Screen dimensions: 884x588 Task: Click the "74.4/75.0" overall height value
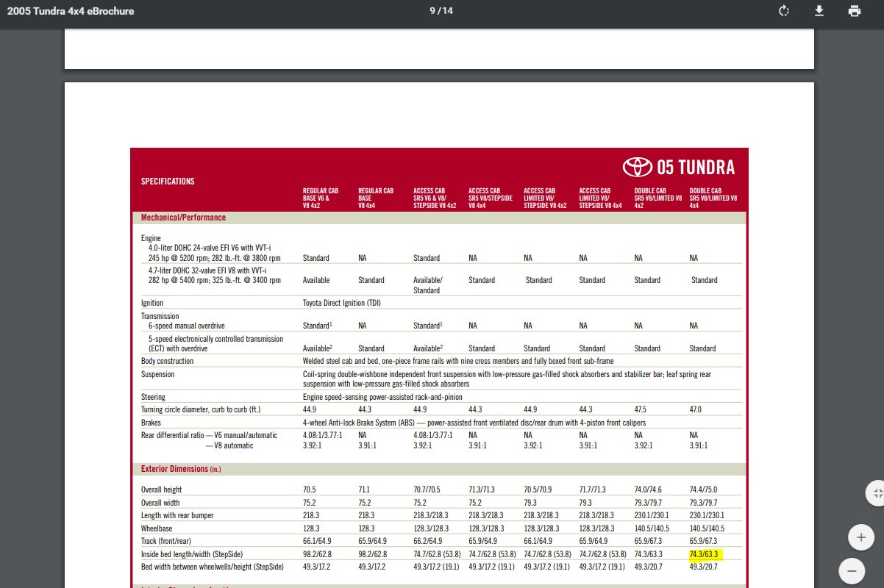coord(704,490)
